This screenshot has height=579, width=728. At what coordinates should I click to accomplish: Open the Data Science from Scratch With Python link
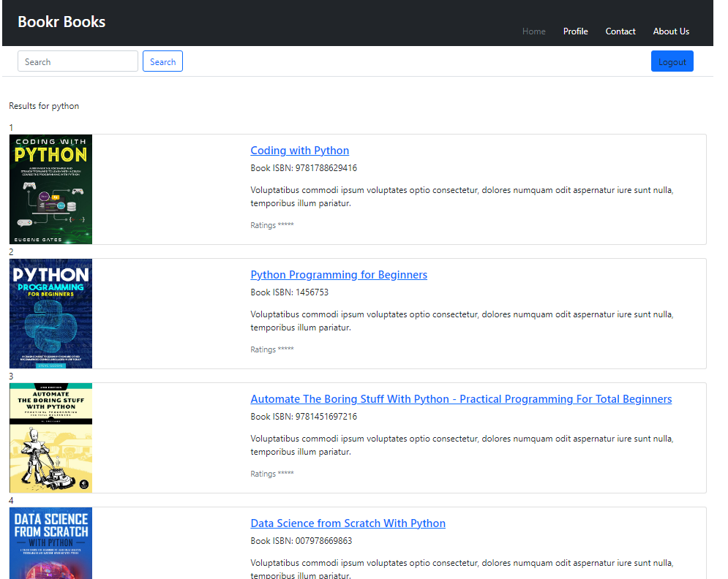pos(348,523)
